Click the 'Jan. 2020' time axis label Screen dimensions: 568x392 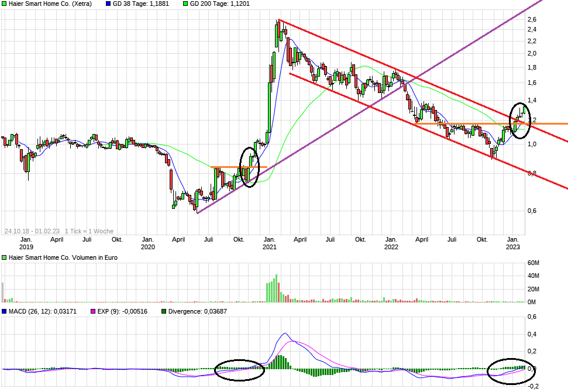pos(148,243)
